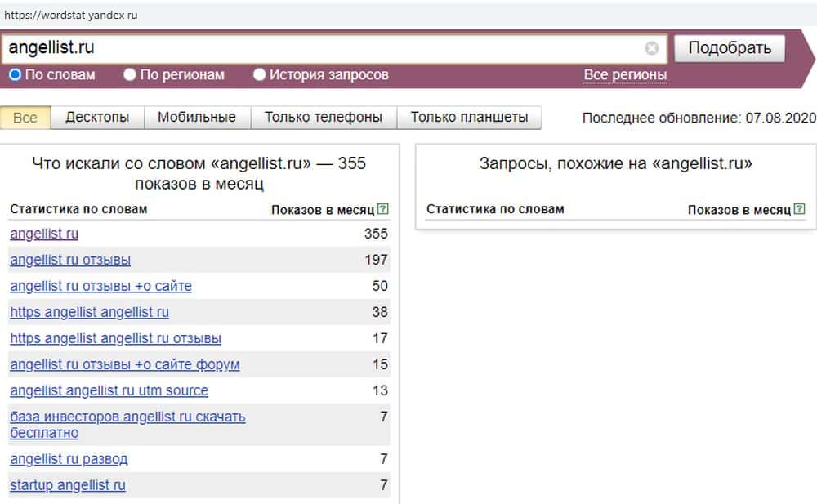Open the 'angellist ru развод' link
Screen dimensions: 817x504
[x=69, y=459]
